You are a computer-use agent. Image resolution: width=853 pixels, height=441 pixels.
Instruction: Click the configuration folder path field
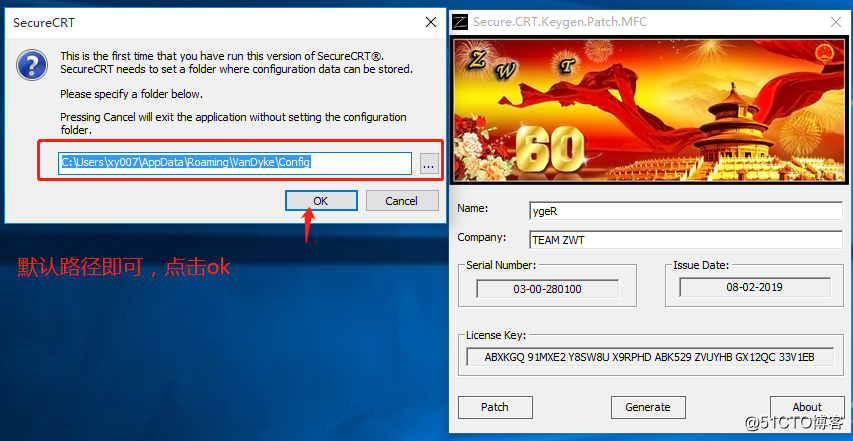pos(235,163)
